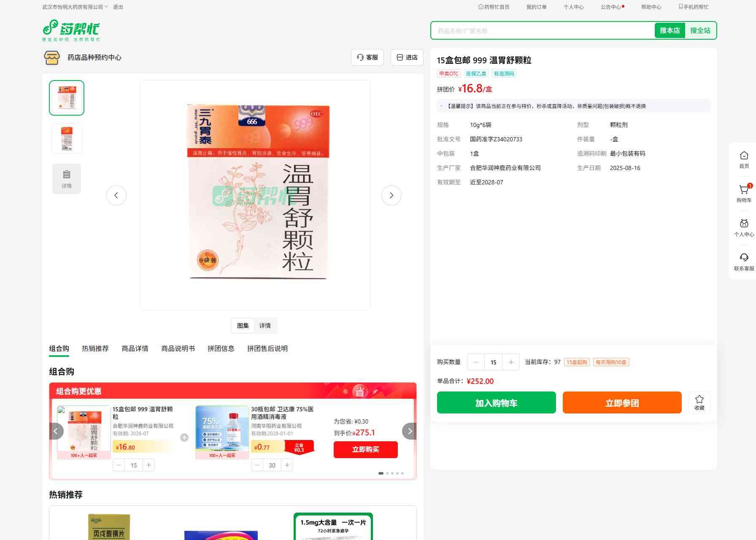756x540 pixels.
Task: Increase purchase quantity with plus button
Action: point(511,362)
